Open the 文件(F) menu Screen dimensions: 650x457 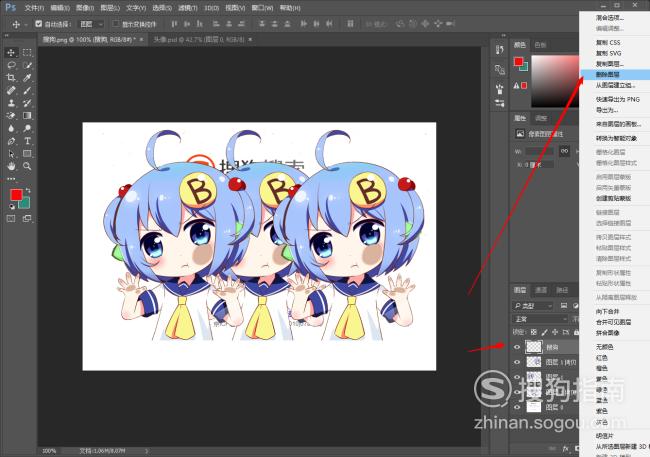point(34,7)
